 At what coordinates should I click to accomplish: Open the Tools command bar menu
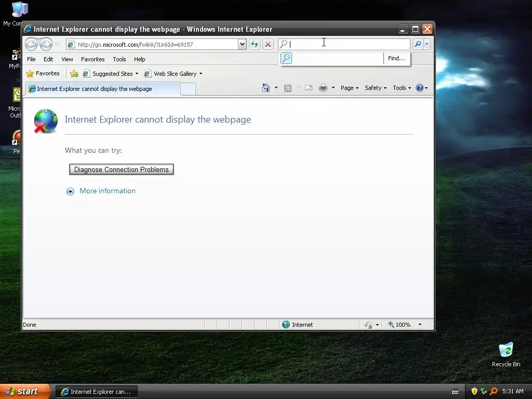[402, 88]
